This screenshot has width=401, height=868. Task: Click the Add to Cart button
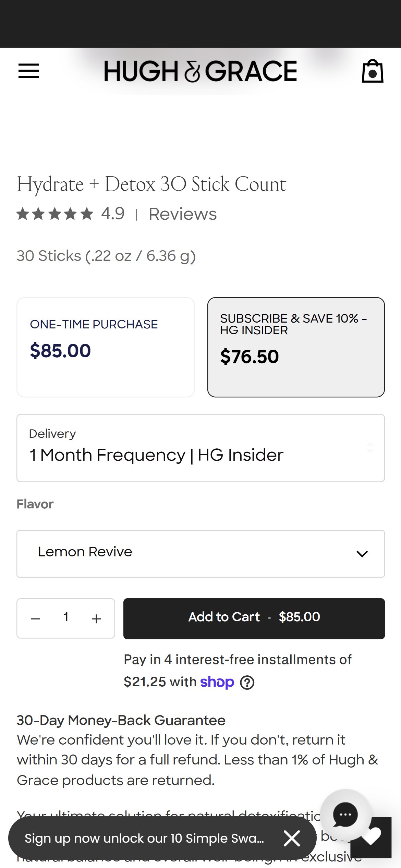click(254, 618)
